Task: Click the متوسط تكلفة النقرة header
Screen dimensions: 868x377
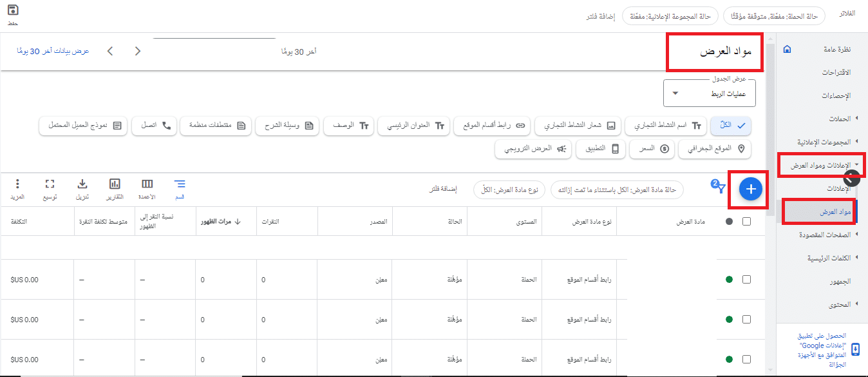Action: [x=102, y=222]
